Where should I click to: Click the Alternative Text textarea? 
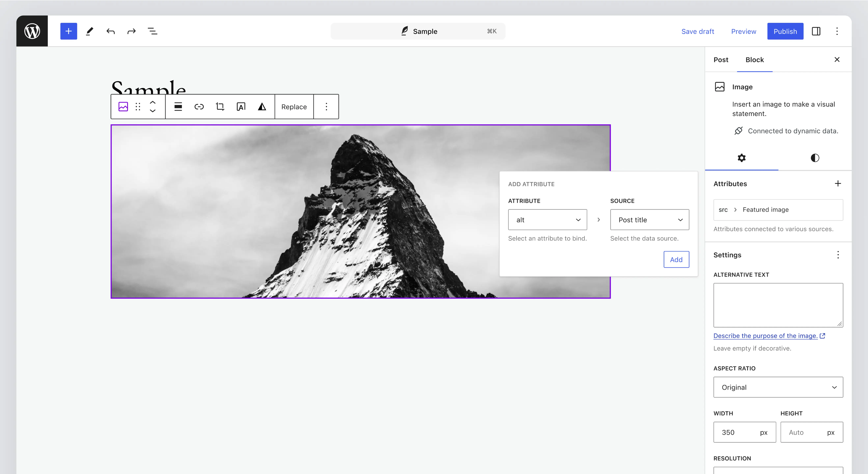coord(778,305)
